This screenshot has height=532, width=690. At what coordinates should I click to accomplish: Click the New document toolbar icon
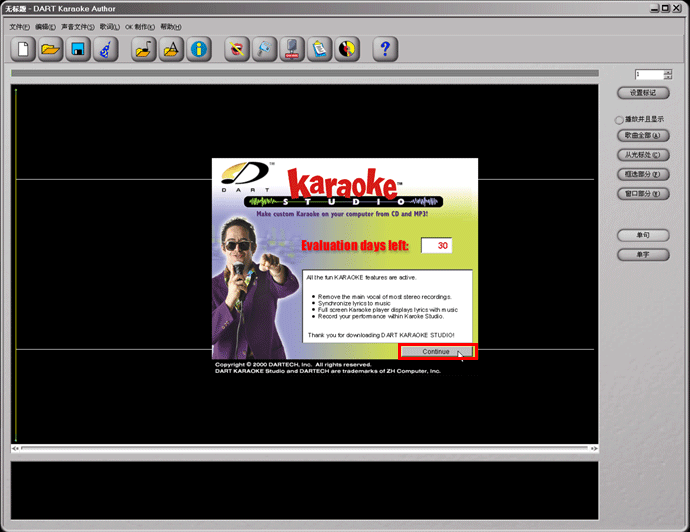click(23, 49)
